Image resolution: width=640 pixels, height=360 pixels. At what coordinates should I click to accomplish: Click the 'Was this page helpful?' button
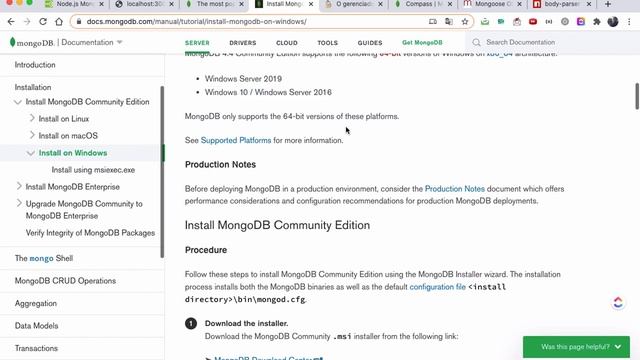click(576, 347)
